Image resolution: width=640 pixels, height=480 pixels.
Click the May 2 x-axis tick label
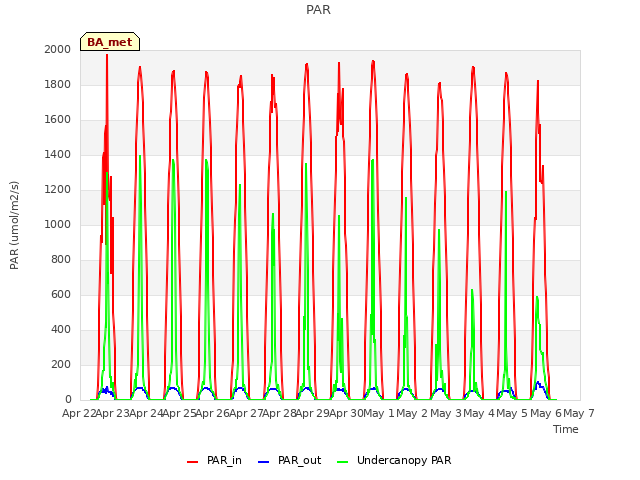412,413
